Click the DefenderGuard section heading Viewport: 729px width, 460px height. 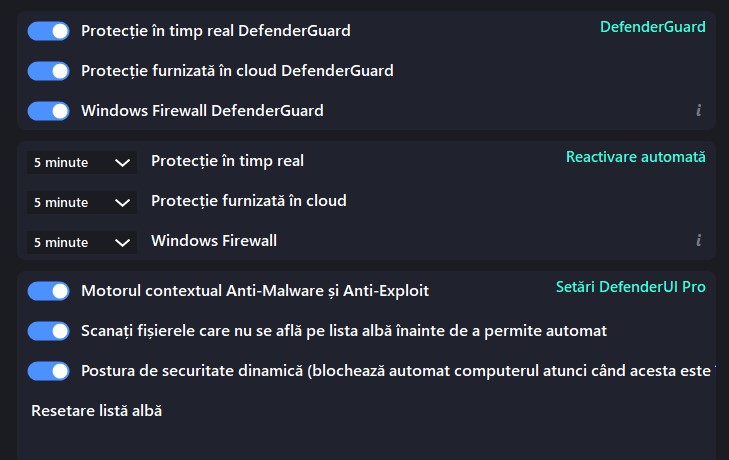652,27
